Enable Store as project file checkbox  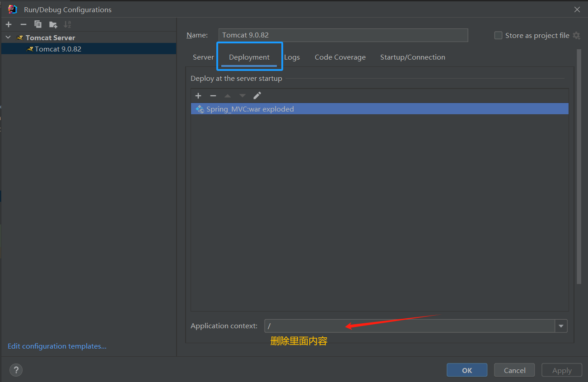pos(498,35)
